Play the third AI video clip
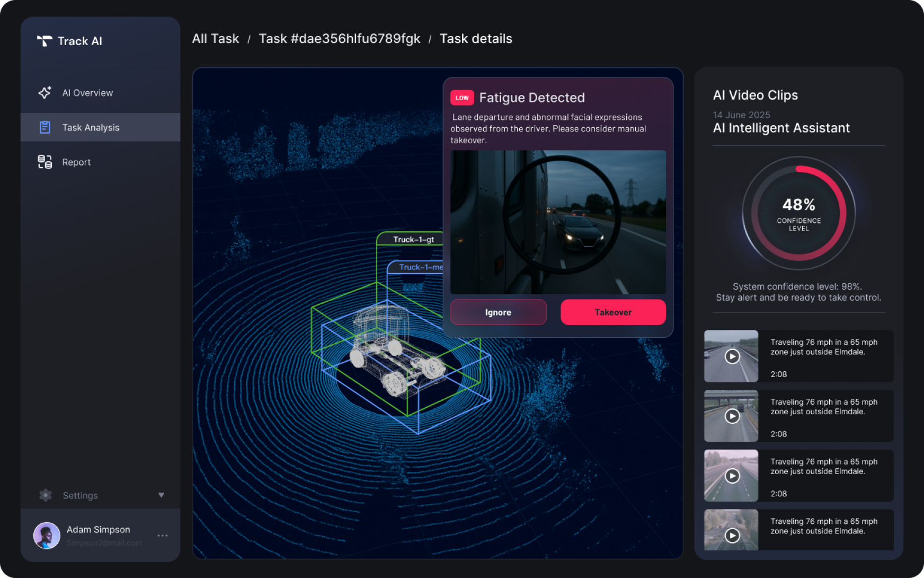This screenshot has height=578, width=924. pyautogui.click(x=732, y=476)
